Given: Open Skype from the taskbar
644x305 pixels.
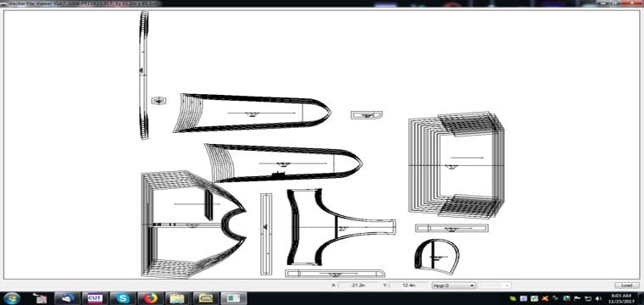Looking at the screenshot, I should [x=123, y=298].
